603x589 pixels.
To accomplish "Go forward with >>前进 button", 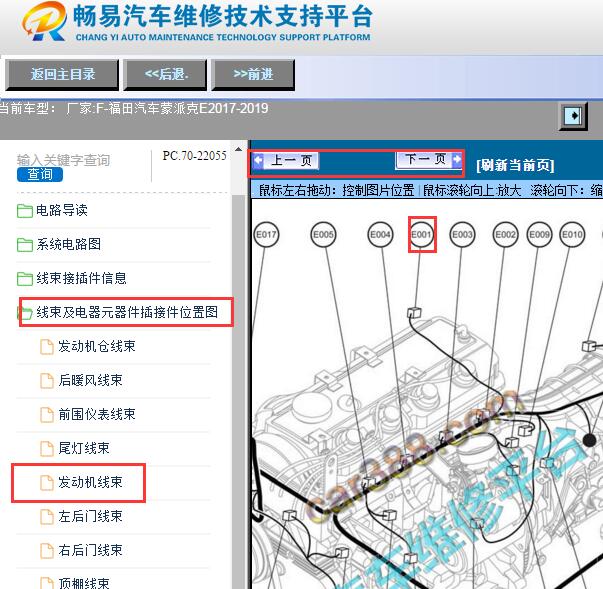I will pyautogui.click(x=253, y=74).
